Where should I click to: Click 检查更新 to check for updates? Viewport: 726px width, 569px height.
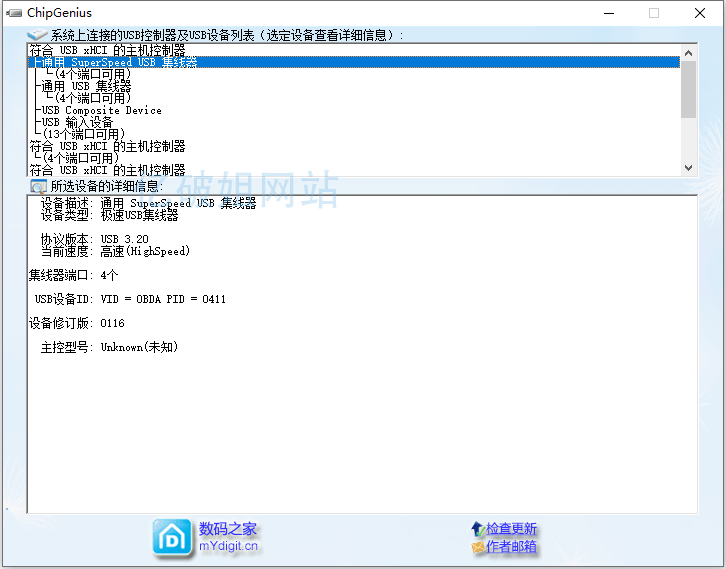511,529
